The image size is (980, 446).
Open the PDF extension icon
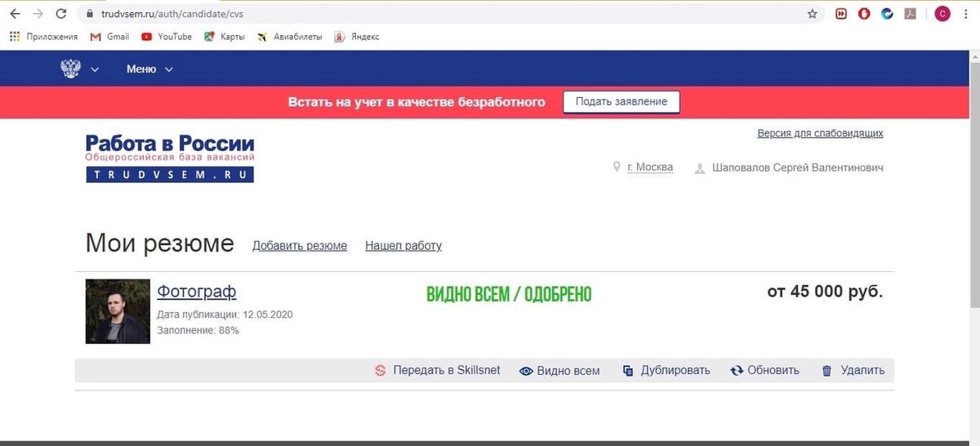[x=910, y=14]
